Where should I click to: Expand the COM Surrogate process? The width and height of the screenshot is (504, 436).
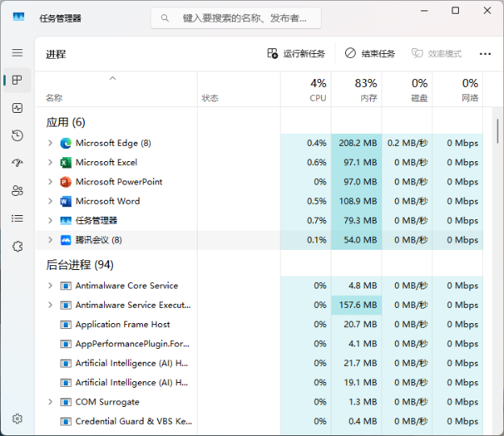click(x=50, y=402)
